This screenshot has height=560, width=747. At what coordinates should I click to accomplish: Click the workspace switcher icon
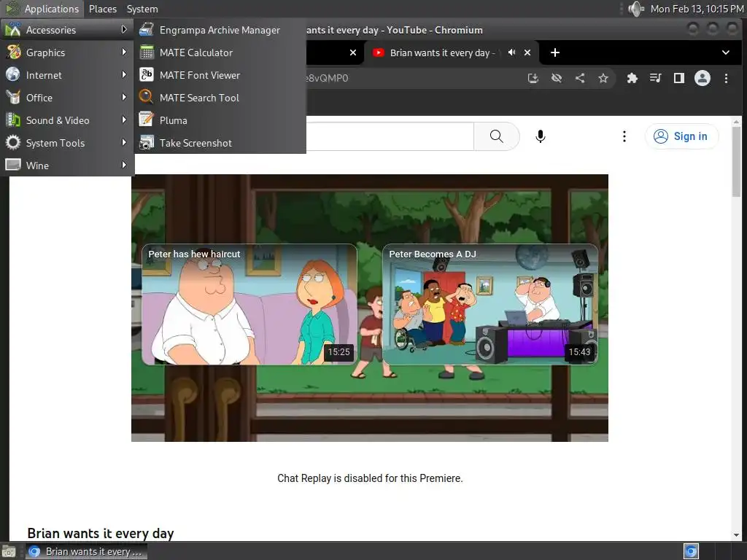pos(691,551)
